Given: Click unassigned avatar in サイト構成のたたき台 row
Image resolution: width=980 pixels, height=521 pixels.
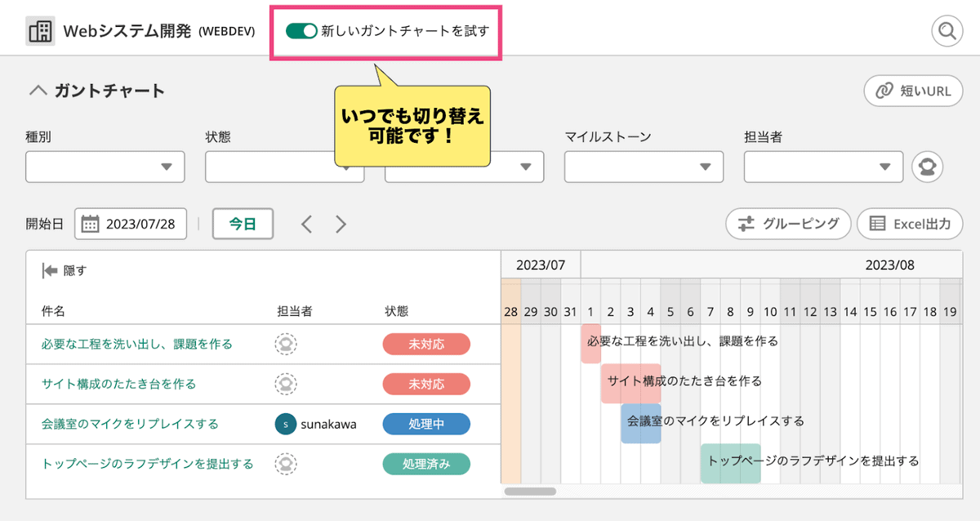Looking at the screenshot, I should 285,384.
